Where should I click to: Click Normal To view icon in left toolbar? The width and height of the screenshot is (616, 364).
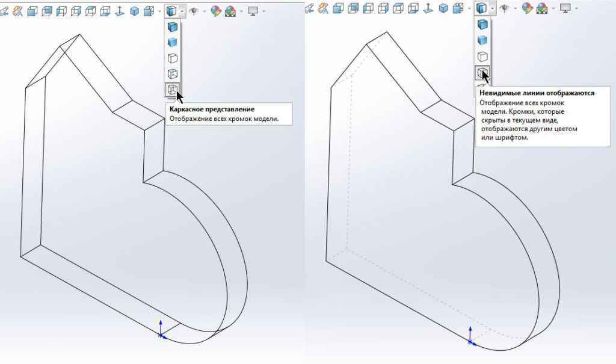click(120, 10)
